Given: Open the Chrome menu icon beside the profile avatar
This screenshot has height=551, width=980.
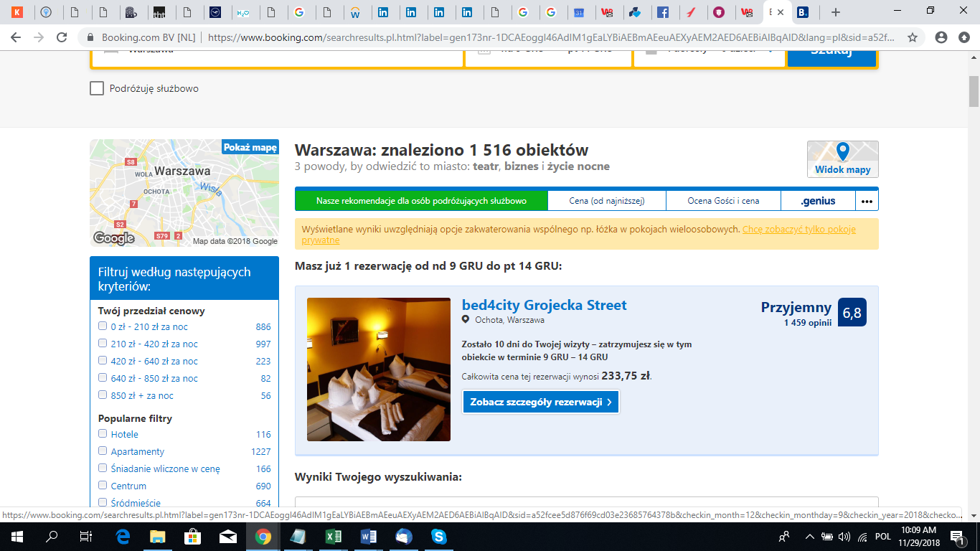Looking at the screenshot, I should [x=964, y=37].
